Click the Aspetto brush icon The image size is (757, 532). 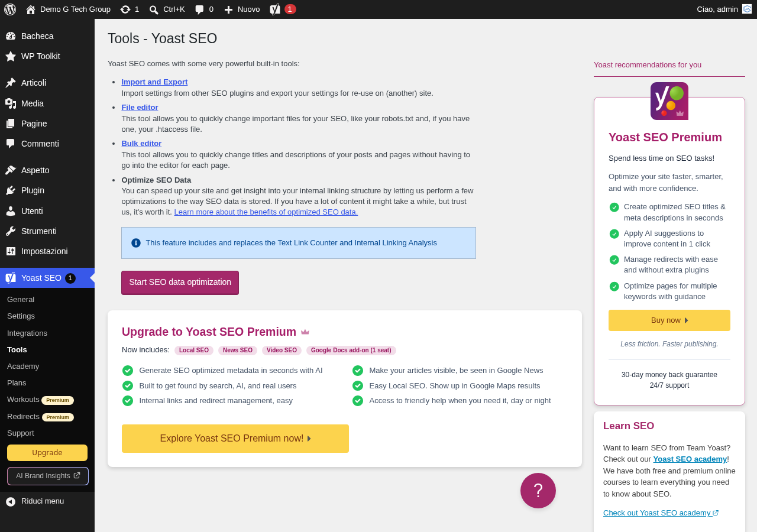pos(11,170)
